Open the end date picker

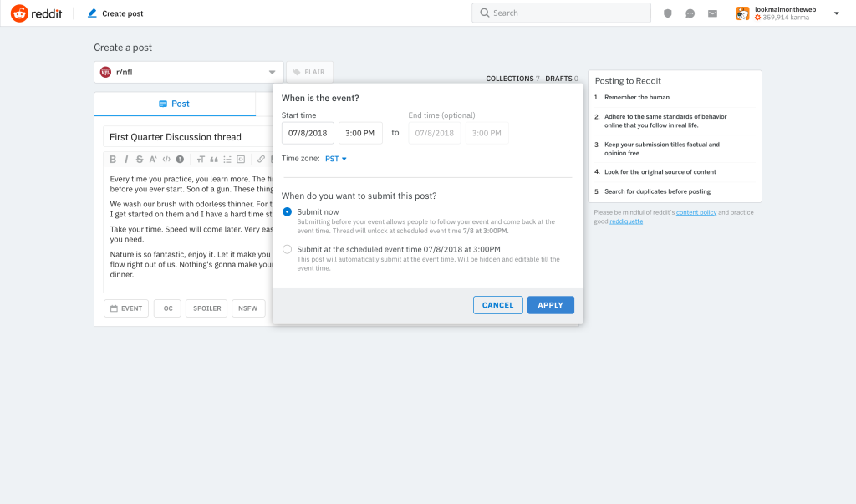pyautogui.click(x=435, y=133)
